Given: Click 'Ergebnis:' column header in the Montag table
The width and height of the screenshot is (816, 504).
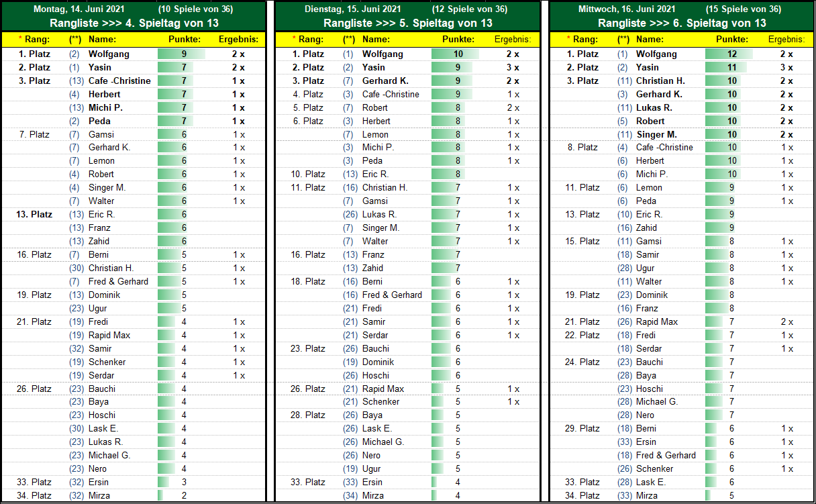Looking at the screenshot, I should coord(239,40).
